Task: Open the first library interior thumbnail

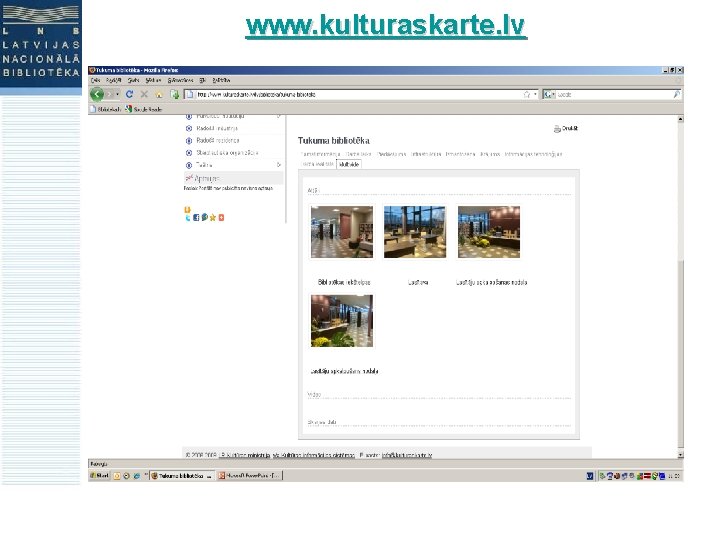Action: point(342,232)
